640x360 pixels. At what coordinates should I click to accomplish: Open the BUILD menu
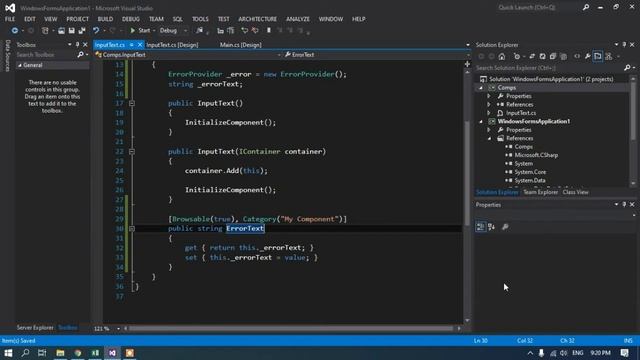coord(105,19)
